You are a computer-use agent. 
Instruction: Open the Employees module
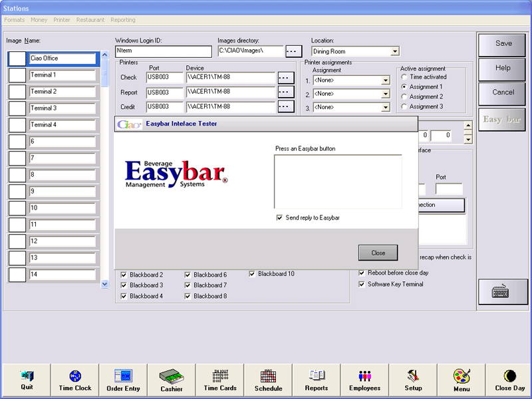click(x=364, y=380)
